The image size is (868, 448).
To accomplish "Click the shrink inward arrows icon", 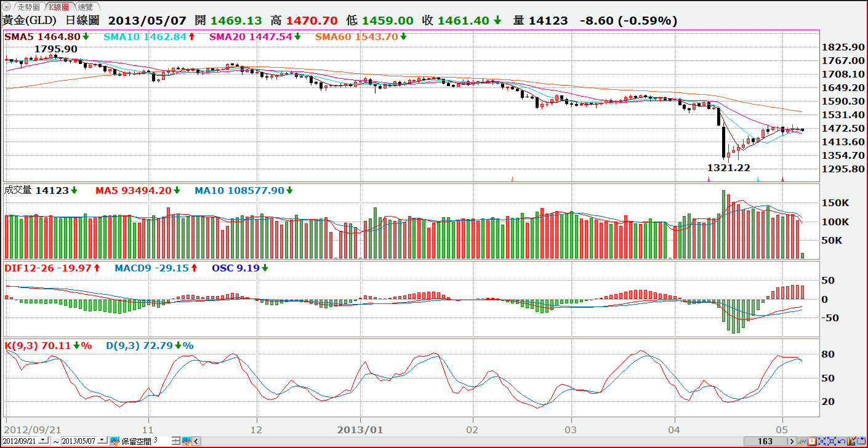I will [x=822, y=441].
